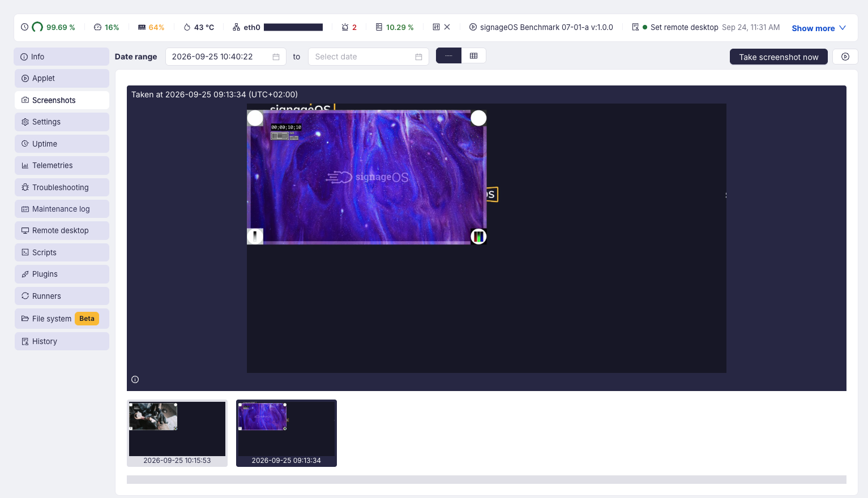Screen dimensions: 868x498
Task: Click the memory icon beside 64%
Action: (142, 27)
